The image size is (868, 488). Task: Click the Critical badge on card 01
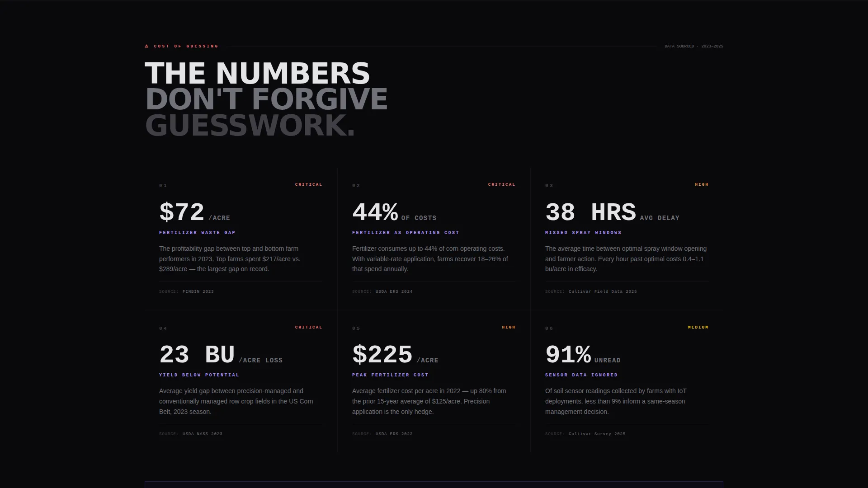pos(309,184)
